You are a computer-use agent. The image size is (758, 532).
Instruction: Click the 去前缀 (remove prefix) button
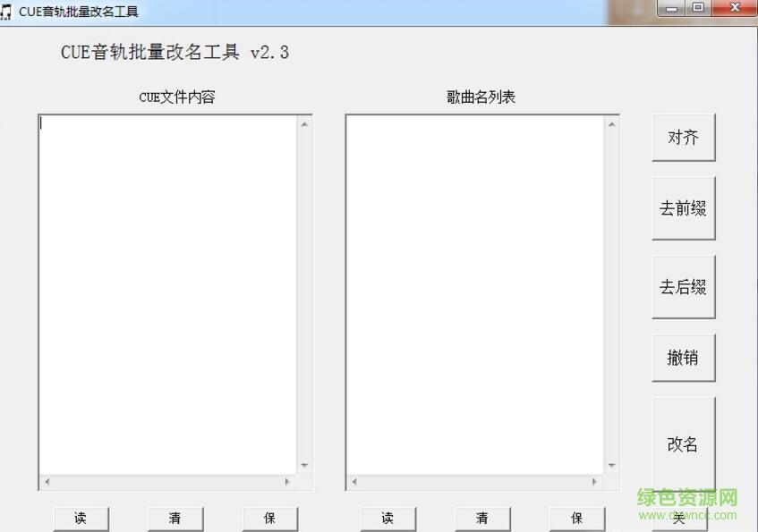[x=684, y=207]
